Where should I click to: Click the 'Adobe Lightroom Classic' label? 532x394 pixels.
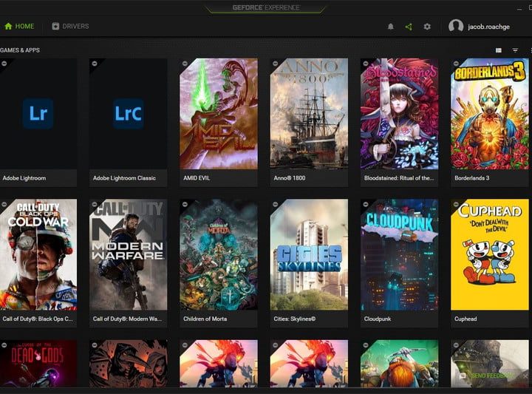(124, 178)
